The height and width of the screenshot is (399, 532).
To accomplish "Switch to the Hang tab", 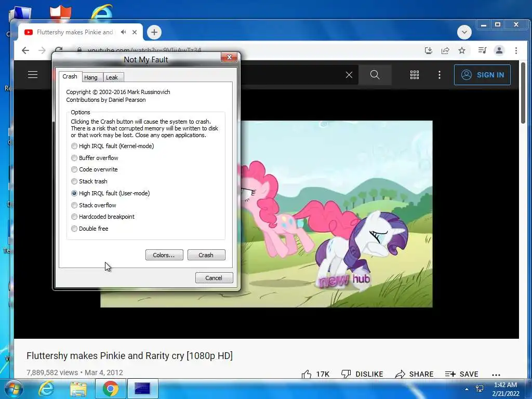I will click(x=91, y=77).
